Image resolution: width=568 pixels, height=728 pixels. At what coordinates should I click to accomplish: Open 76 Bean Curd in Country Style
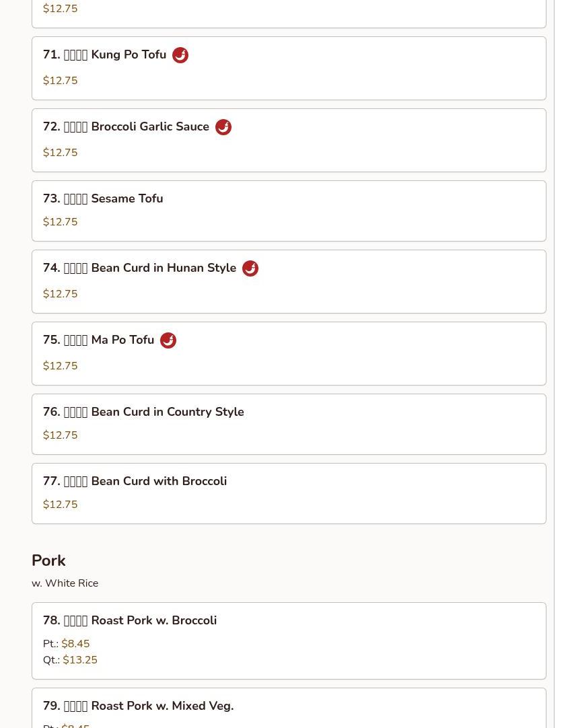click(289, 425)
